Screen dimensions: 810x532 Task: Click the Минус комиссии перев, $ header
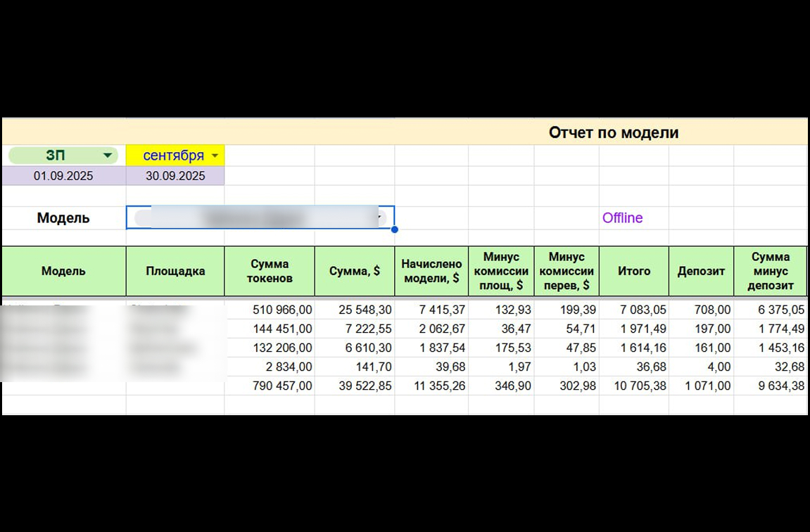[x=567, y=271]
